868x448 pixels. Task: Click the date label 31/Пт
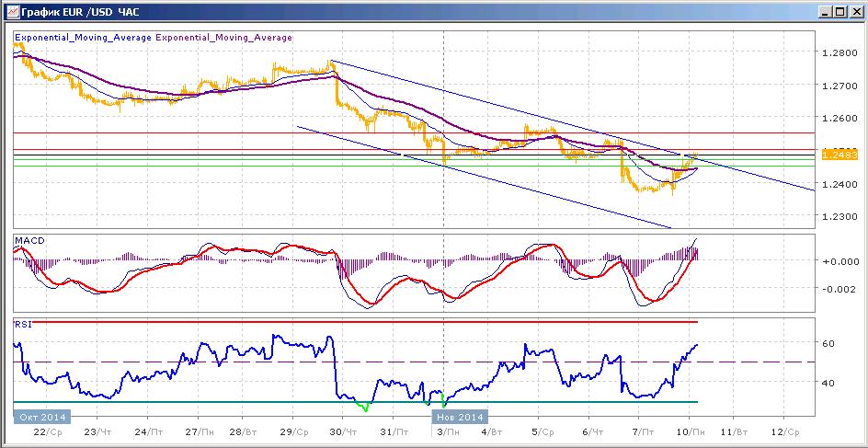pyautogui.click(x=395, y=432)
